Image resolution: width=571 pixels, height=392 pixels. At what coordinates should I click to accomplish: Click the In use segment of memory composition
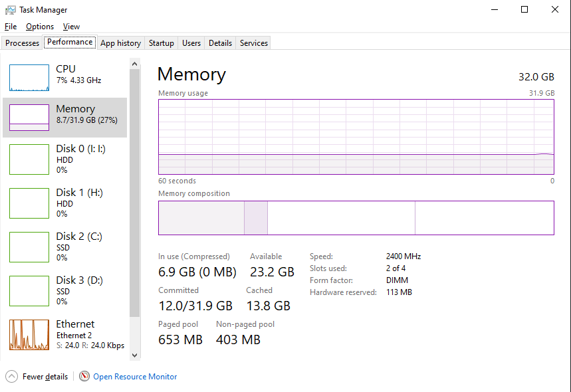(x=199, y=218)
